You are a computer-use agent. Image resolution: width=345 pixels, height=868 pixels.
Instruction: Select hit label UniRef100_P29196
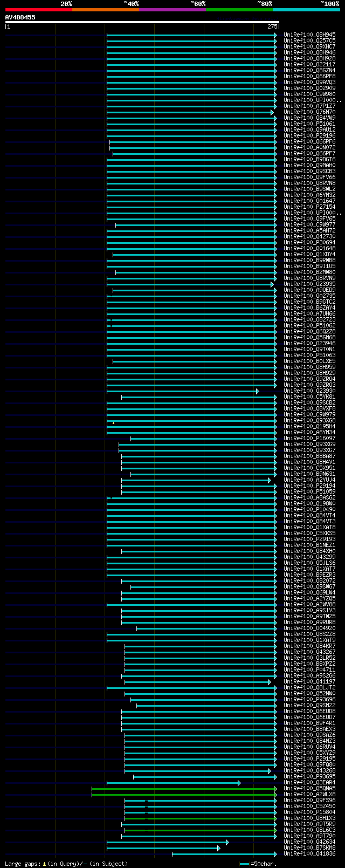[309, 136]
